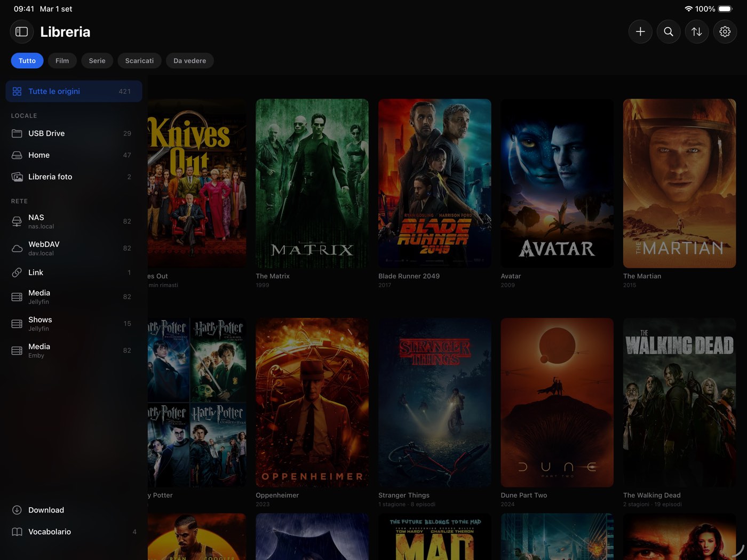This screenshot has height=560, width=747.
Task: Click Dune Part Two title text
Action: (524, 495)
